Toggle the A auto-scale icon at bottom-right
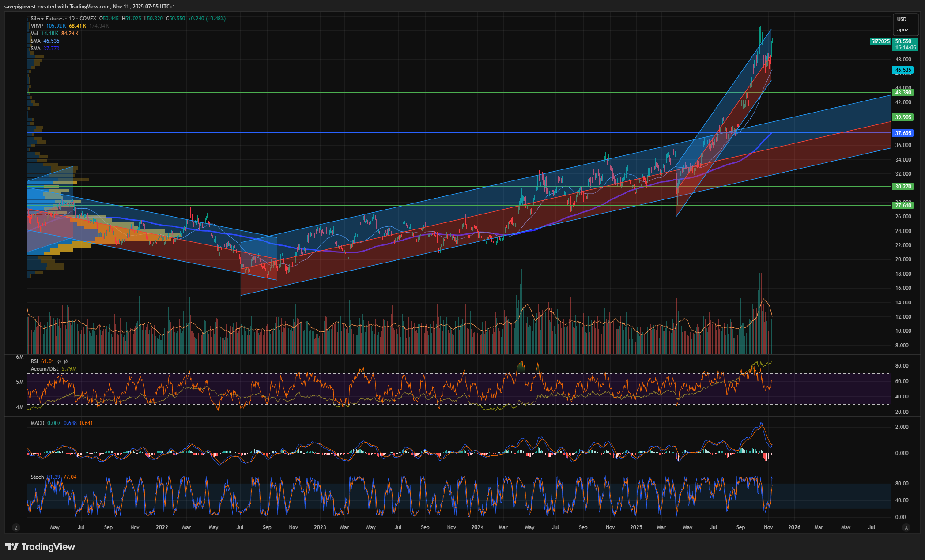The height and width of the screenshot is (560, 925). [x=906, y=527]
